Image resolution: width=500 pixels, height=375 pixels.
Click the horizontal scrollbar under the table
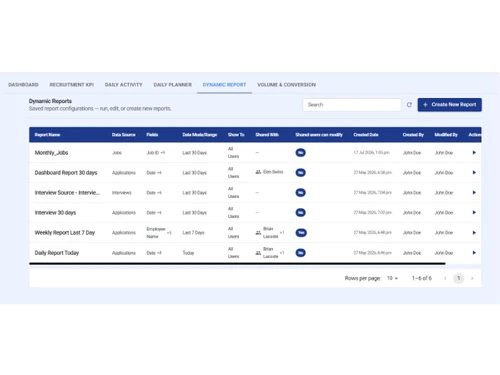pyautogui.click(x=237, y=264)
